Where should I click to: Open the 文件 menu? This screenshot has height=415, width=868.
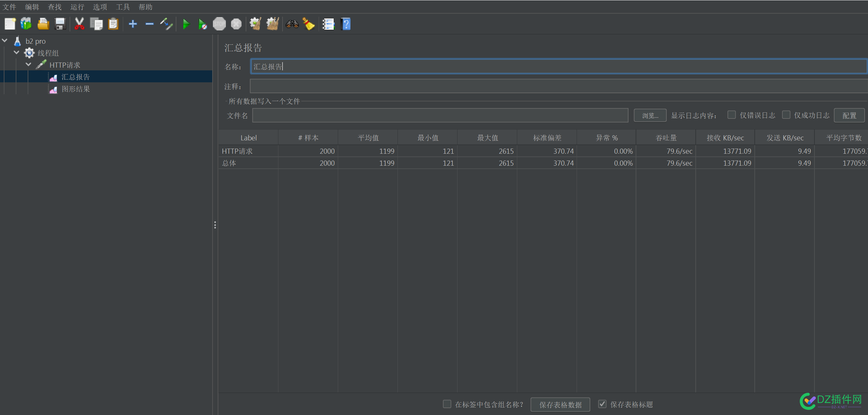point(9,7)
